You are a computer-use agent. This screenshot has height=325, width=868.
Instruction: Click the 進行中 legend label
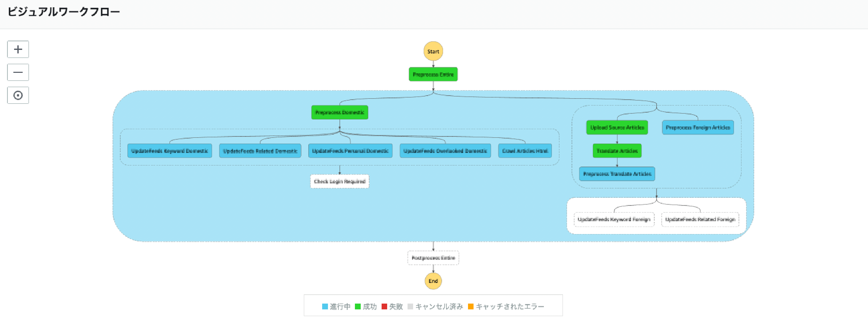(340, 306)
